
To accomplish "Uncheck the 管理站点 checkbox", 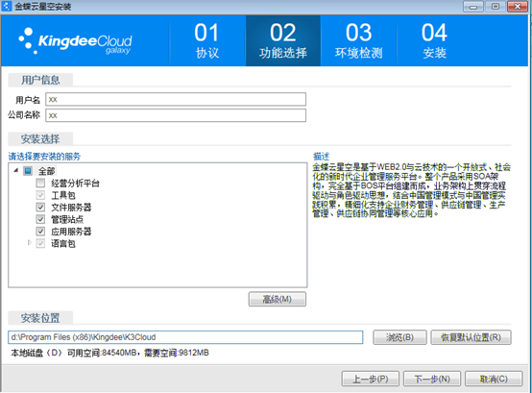I will pos(40,219).
